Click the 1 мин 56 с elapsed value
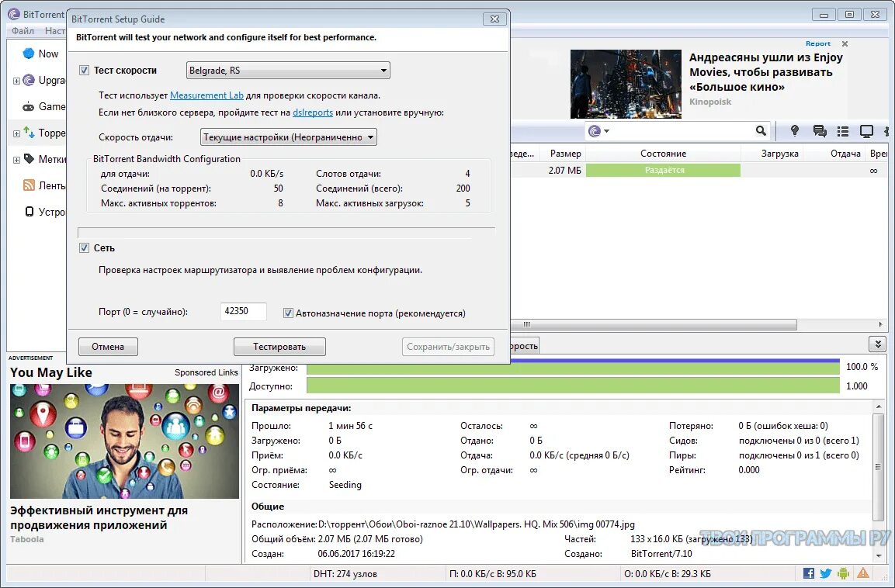Image resolution: width=895 pixels, height=588 pixels. (x=350, y=426)
